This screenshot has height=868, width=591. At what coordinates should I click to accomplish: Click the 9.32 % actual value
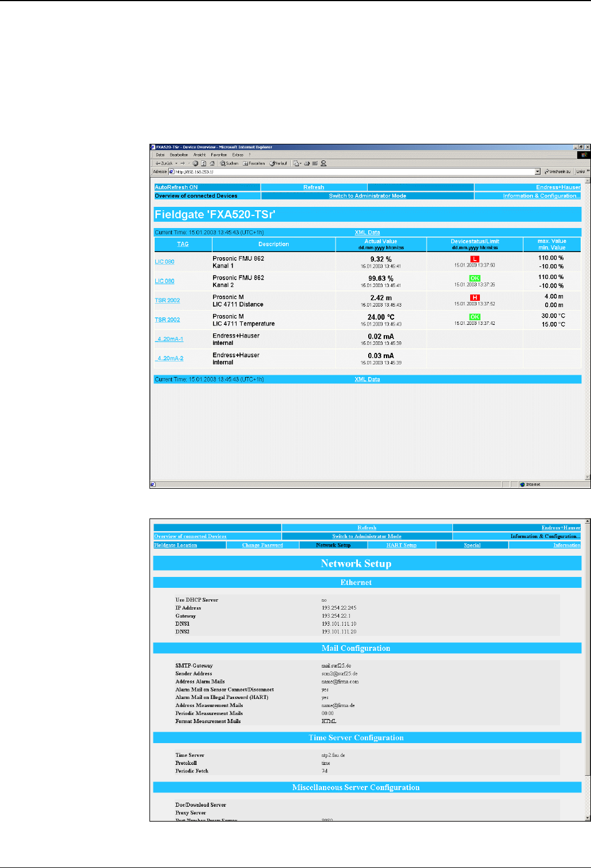pyautogui.click(x=381, y=260)
